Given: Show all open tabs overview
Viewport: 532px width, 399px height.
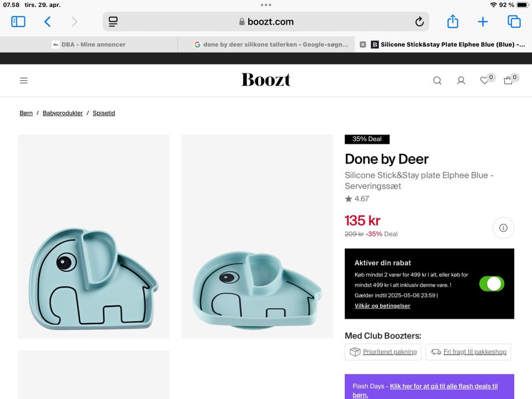Looking at the screenshot, I should click(514, 22).
